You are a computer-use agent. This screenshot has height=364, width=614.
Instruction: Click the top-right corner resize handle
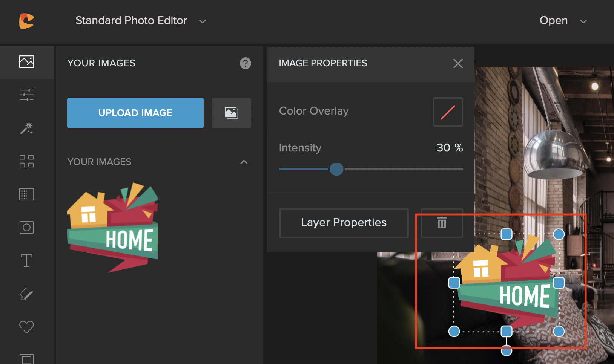559,234
